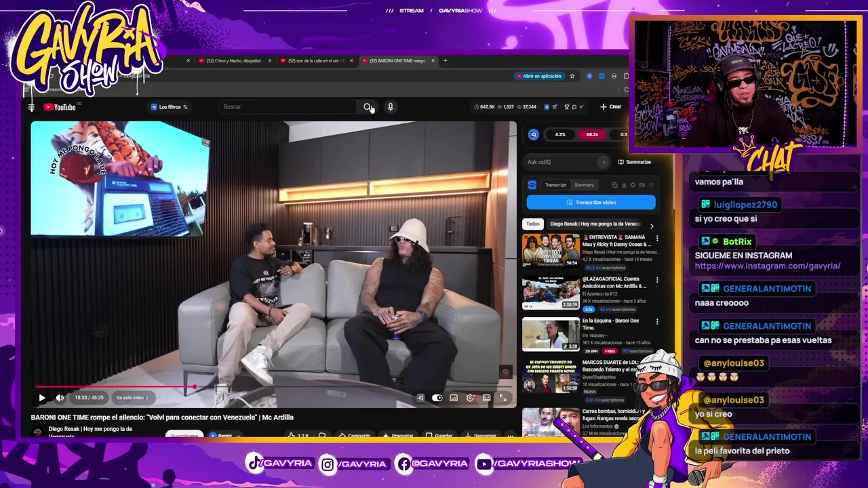Select the Summary tab

pos(584,185)
